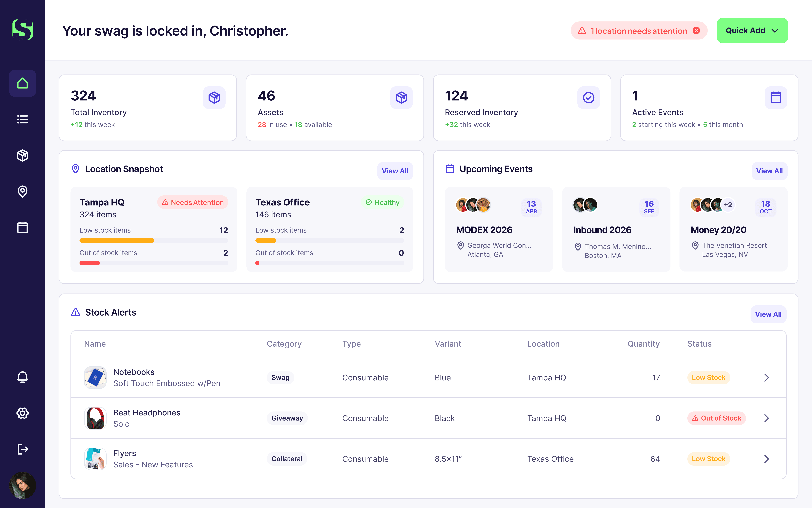Click the Beat Headphones thumbnail
Screen dimensions: 812x508
(x=95, y=418)
